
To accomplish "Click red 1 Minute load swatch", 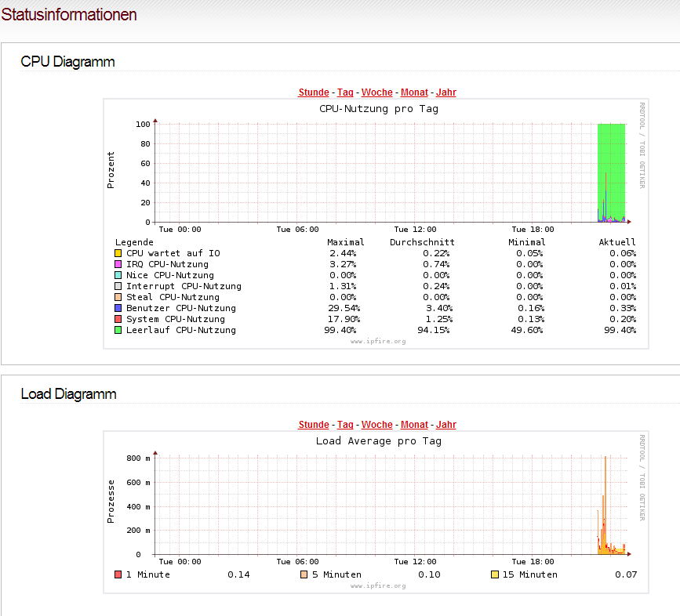I will coord(118,574).
